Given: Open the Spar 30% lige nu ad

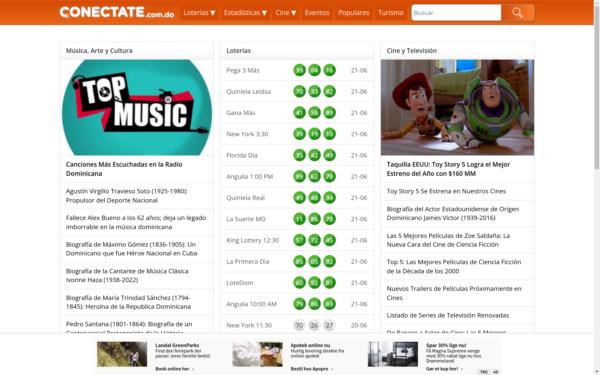Looking at the screenshot, I should [426, 356].
